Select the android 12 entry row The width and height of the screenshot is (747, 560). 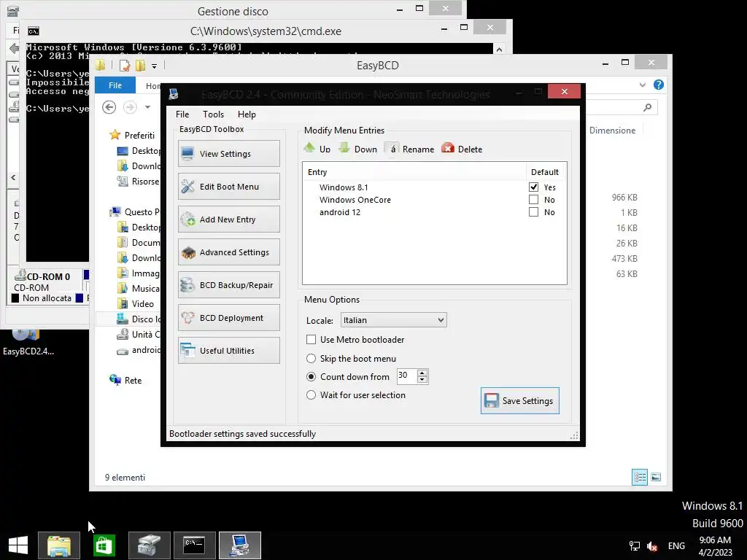435,212
